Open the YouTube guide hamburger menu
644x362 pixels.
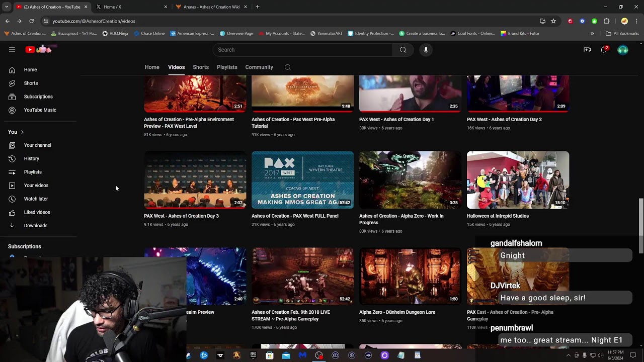click(x=12, y=50)
